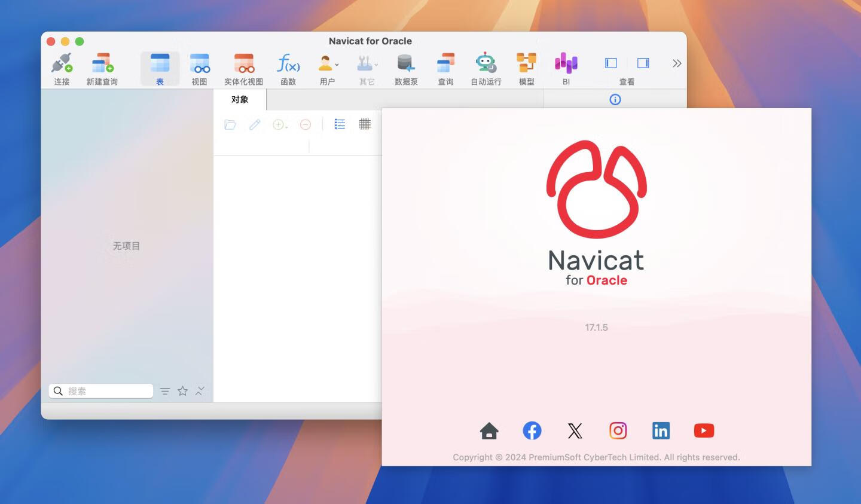
Task: Expand the toolbar overflow chevrons
Action: click(x=677, y=63)
